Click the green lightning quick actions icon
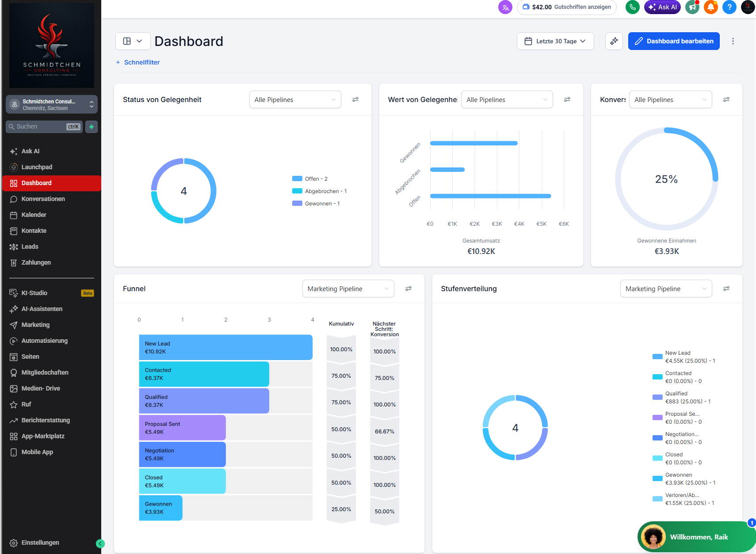The image size is (756, 554). [x=92, y=127]
